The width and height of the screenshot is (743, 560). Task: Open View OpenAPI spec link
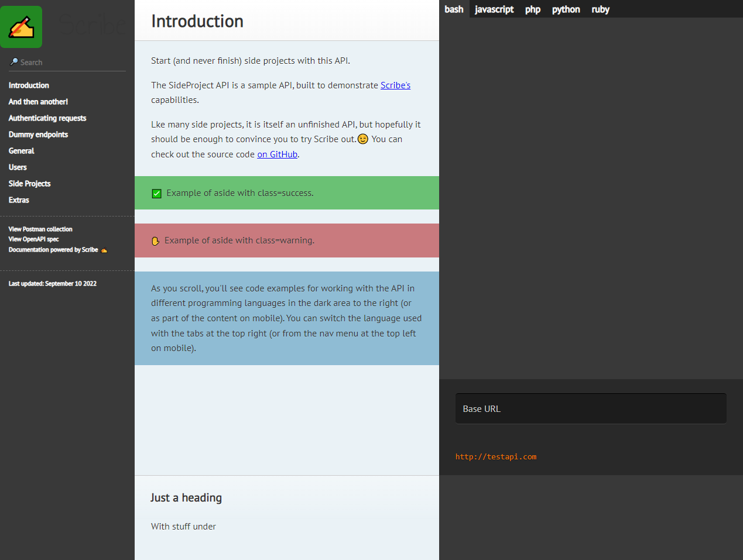click(x=33, y=239)
